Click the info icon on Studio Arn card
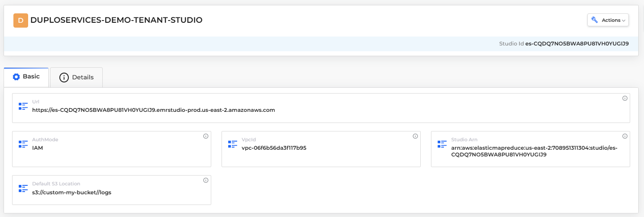This screenshot has width=644, height=217. pyautogui.click(x=625, y=136)
